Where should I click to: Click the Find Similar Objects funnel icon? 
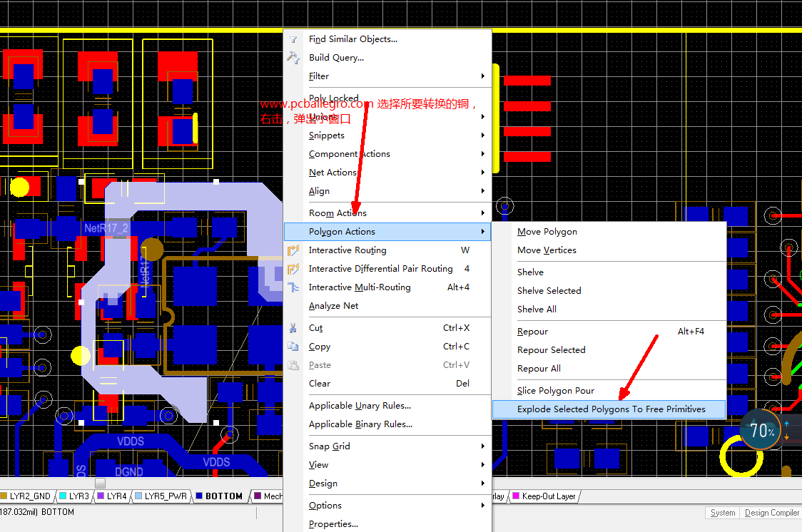[293, 39]
